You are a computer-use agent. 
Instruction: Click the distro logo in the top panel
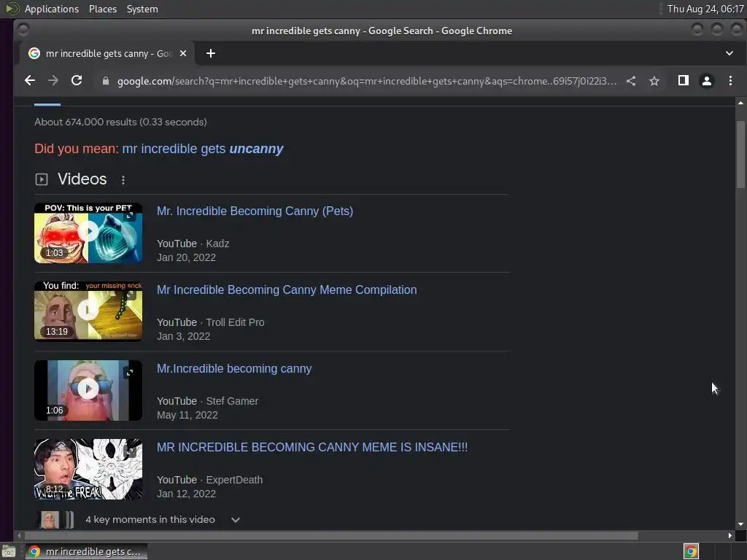pos(12,9)
